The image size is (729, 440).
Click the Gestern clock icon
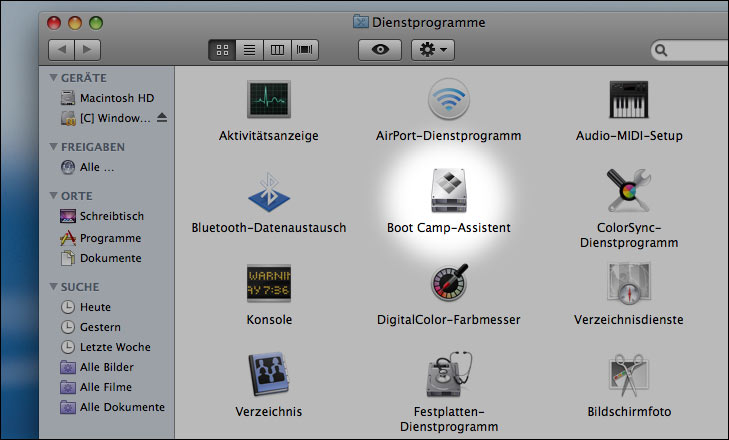[x=68, y=327]
